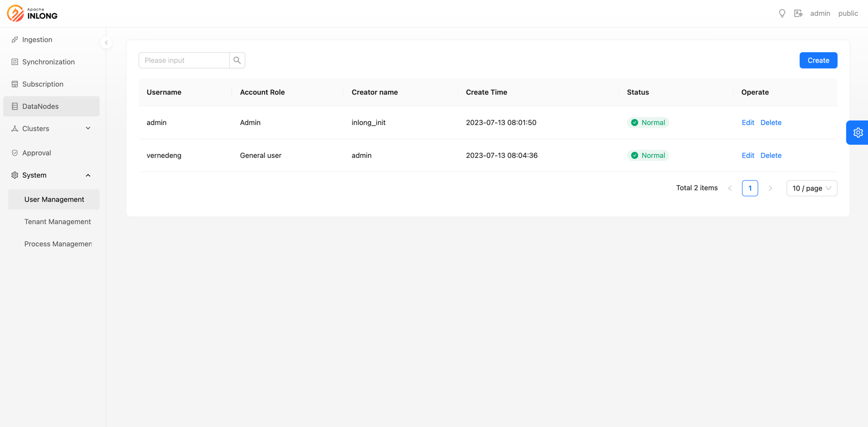Screen dimensions: 868x427
Task: Navigate to Ingestion in sidebar
Action: point(37,39)
